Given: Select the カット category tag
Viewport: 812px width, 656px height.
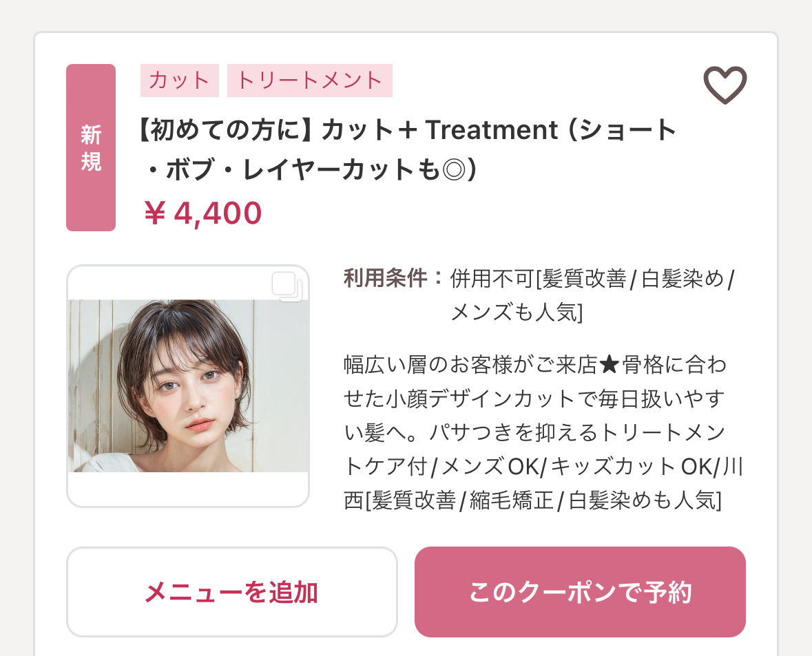Looking at the screenshot, I should click(x=179, y=81).
